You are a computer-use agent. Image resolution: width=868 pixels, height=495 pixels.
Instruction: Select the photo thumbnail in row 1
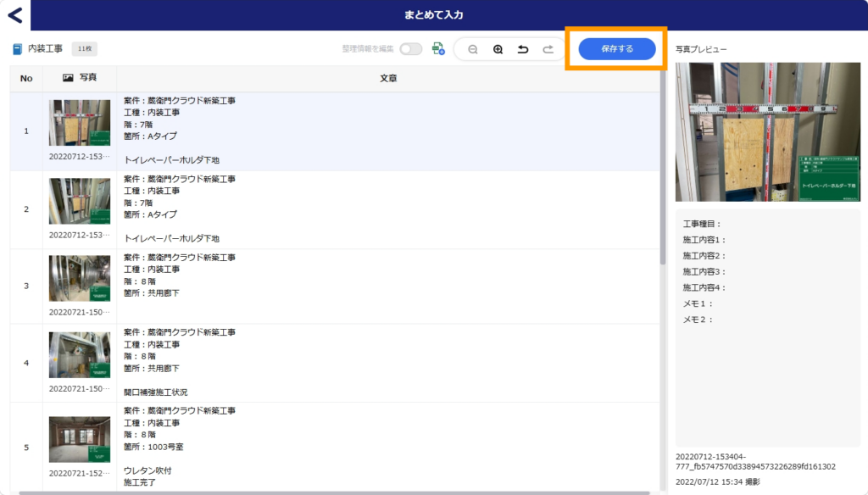80,123
